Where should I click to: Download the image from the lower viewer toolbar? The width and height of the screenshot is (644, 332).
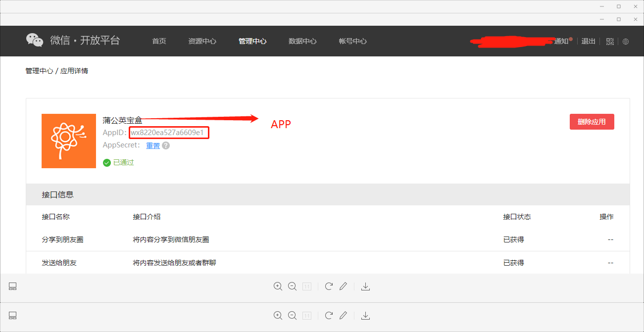click(x=365, y=316)
